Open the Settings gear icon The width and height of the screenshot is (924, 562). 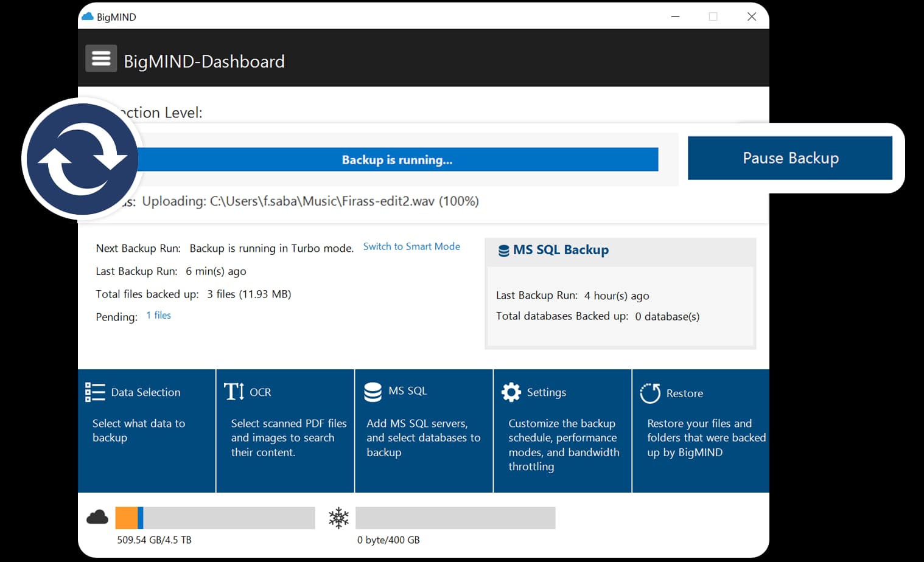pos(511,392)
